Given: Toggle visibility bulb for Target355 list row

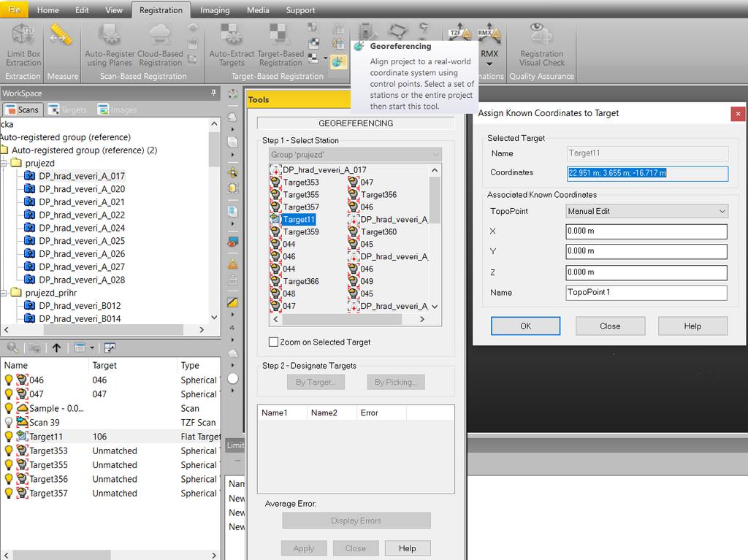Looking at the screenshot, I should tap(9, 464).
